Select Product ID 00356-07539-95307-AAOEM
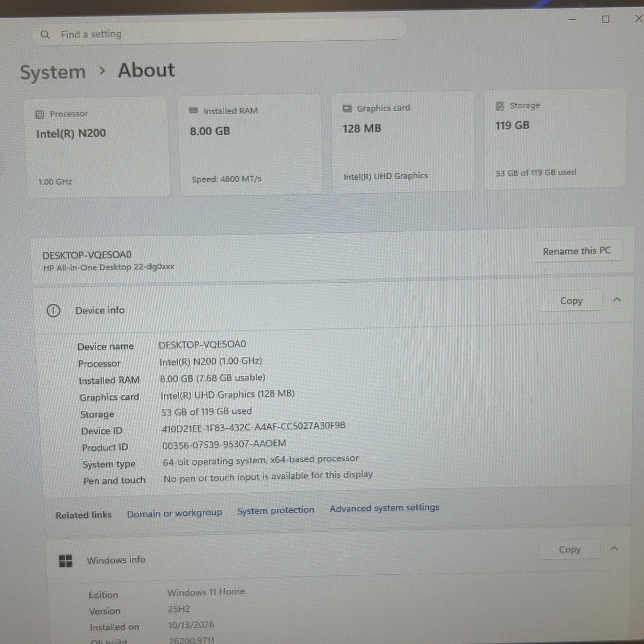Screen dimensions: 644x644 point(224,444)
